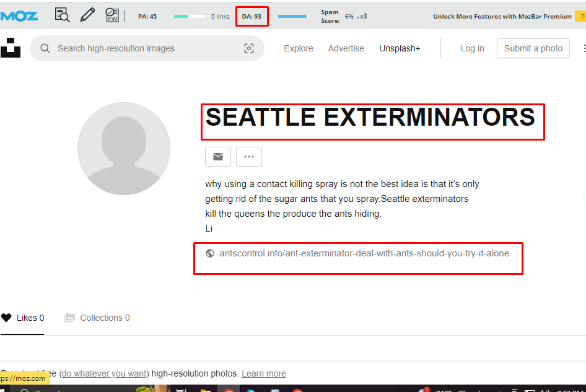Open the three-dot menu on the profile
This screenshot has height=392, width=586.
[x=248, y=157]
